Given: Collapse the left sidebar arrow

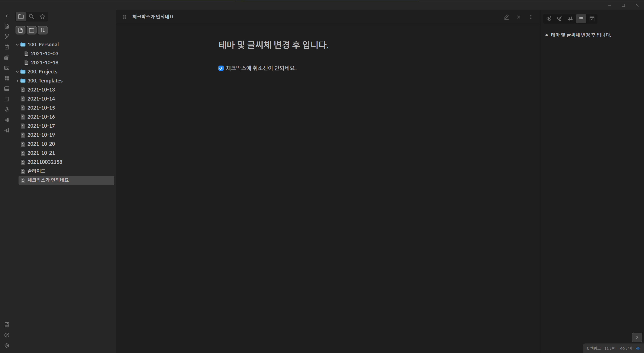Looking at the screenshot, I should (x=7, y=16).
